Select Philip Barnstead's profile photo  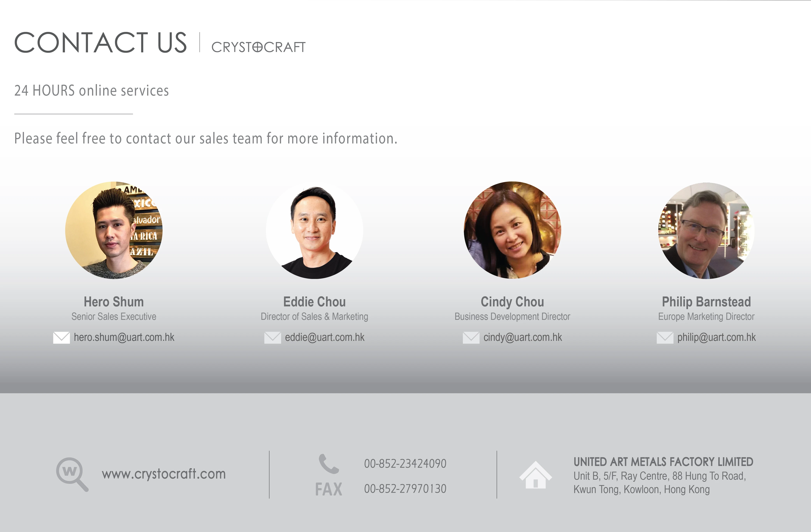coord(706,230)
